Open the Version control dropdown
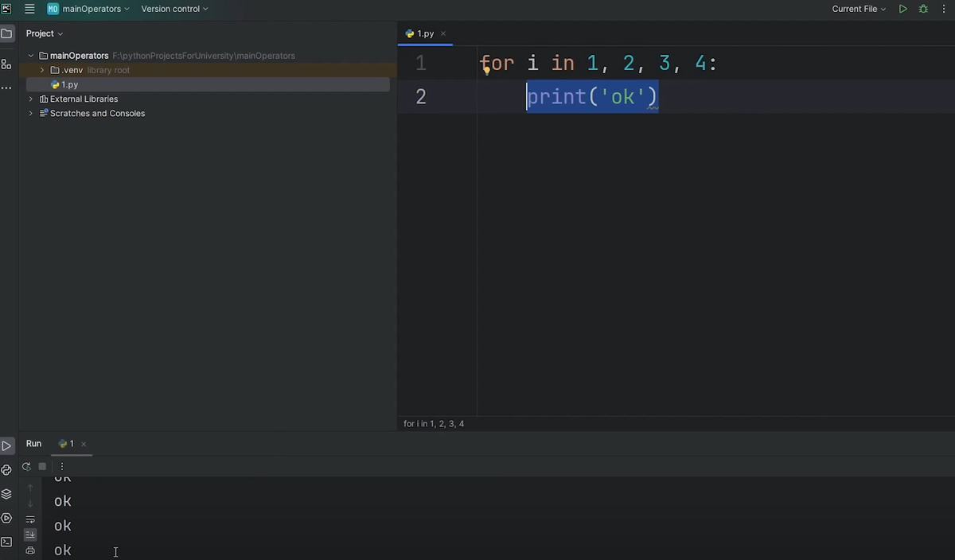The width and height of the screenshot is (955, 560). (174, 9)
